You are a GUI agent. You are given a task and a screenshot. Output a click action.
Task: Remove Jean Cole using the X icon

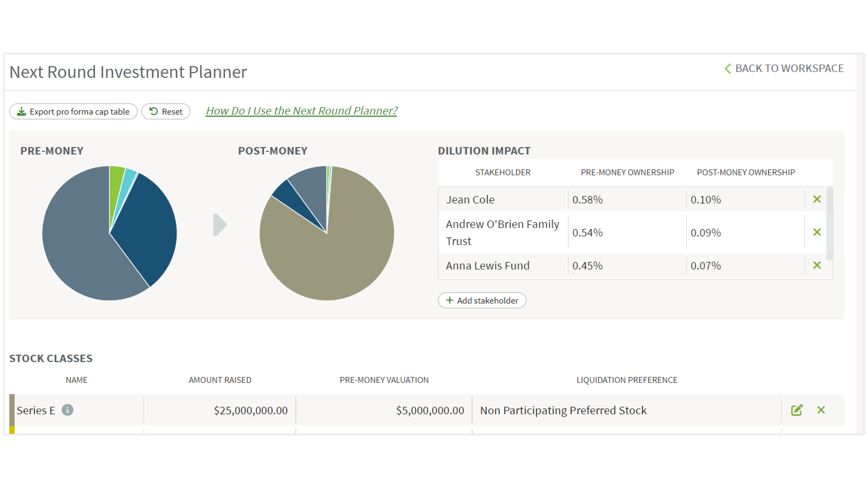817,199
